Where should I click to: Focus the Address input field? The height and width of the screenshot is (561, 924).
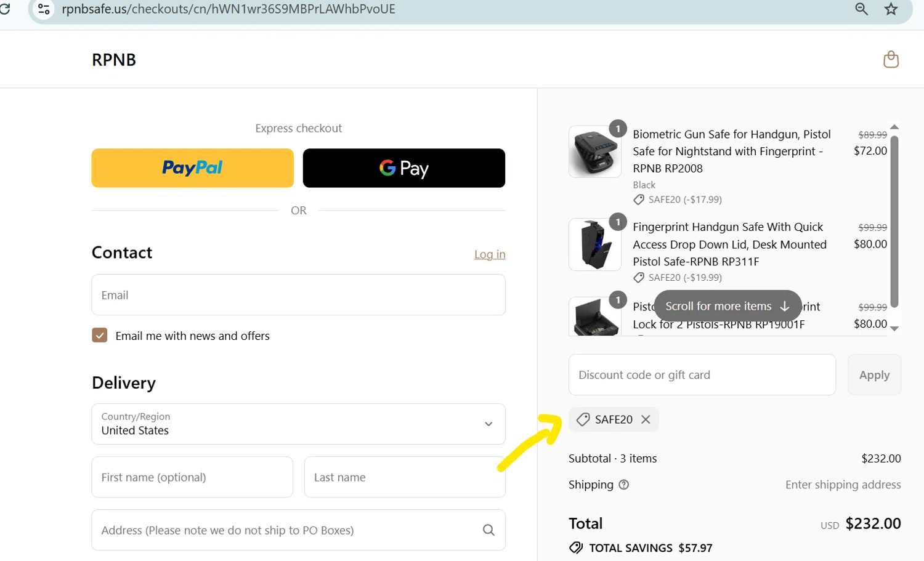click(298, 530)
